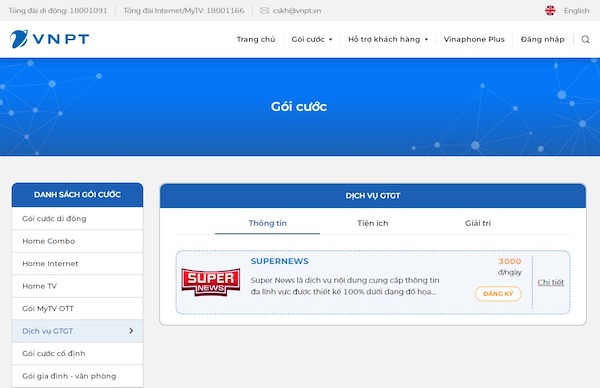
Task: Click Internet/MyTV hotline 18001166 text
Action: click(x=184, y=11)
